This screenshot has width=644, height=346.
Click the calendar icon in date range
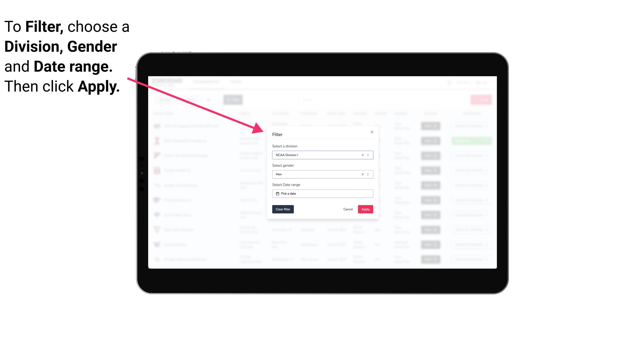tap(277, 194)
